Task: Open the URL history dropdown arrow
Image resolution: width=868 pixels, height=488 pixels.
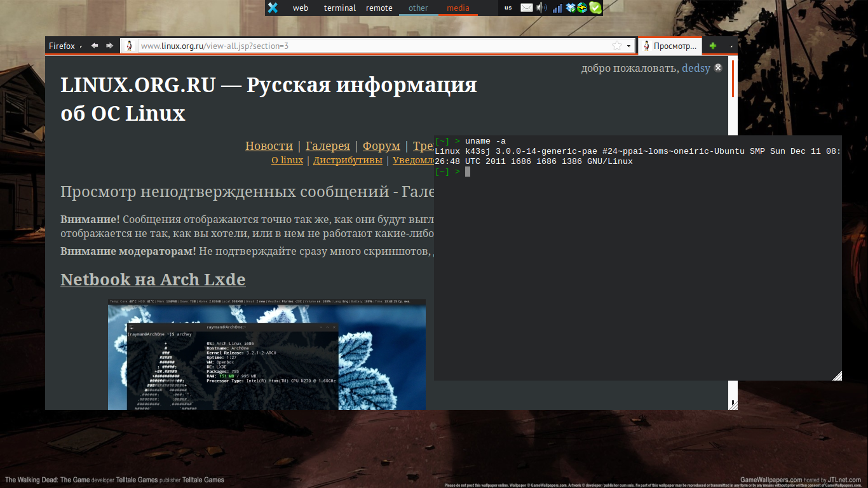Action: coord(629,46)
